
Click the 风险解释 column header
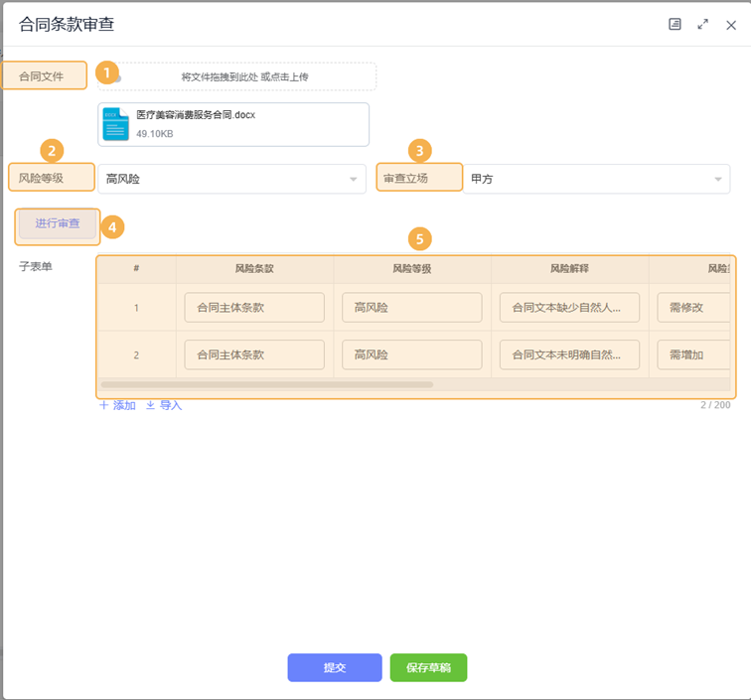(x=569, y=268)
